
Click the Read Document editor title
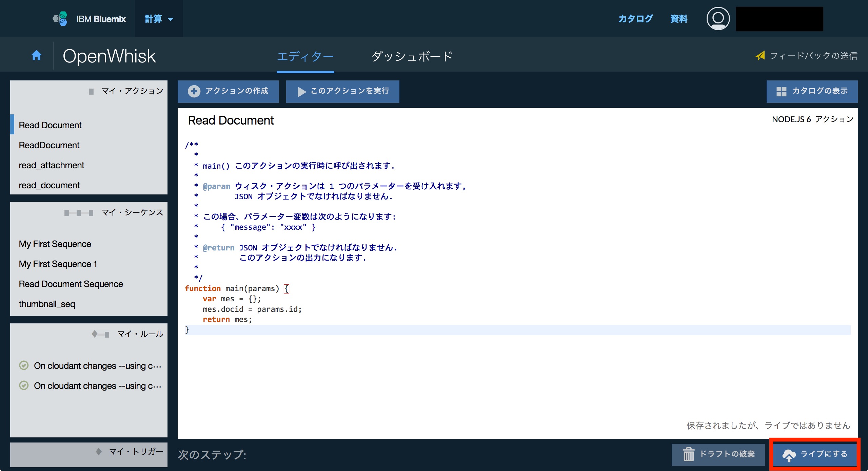[231, 120]
